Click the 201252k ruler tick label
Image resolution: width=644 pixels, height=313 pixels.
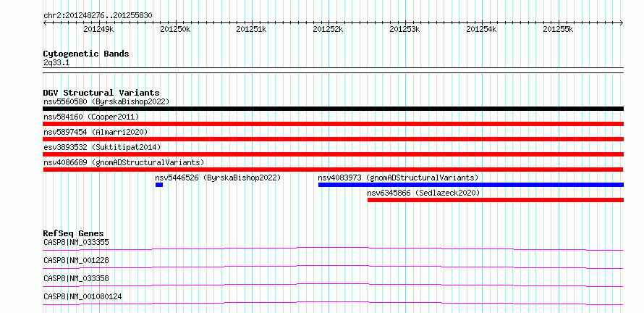click(329, 29)
